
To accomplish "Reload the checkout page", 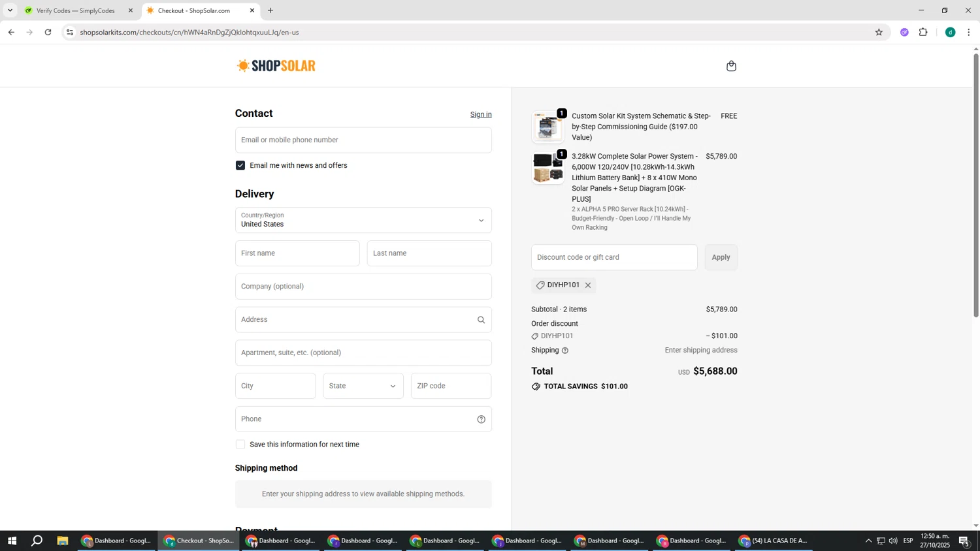I will tap(48, 32).
